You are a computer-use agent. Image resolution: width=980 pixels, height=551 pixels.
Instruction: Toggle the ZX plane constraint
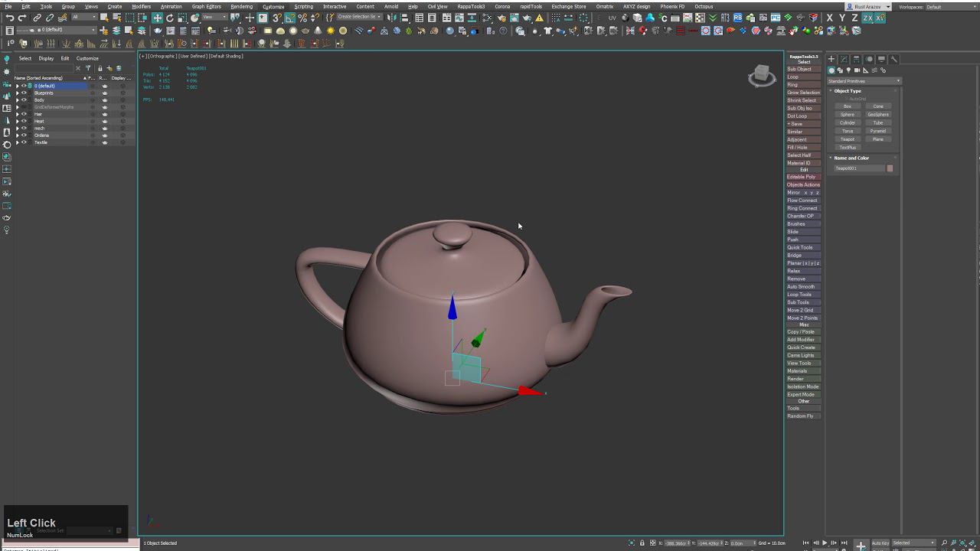pos(867,17)
